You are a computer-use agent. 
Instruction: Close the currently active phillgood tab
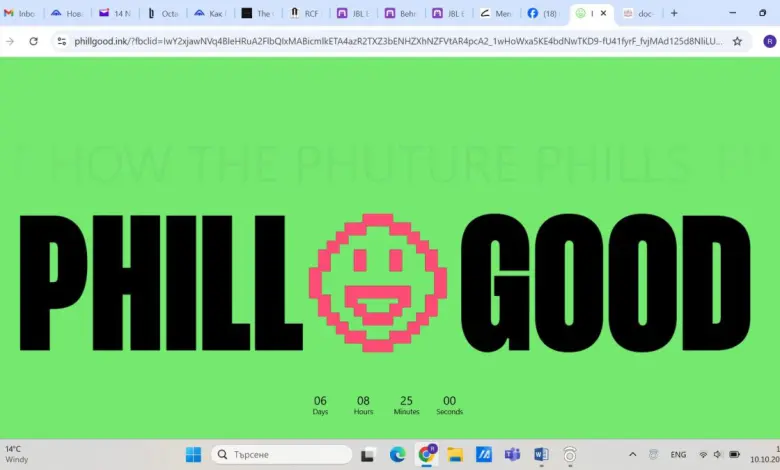[x=602, y=14]
